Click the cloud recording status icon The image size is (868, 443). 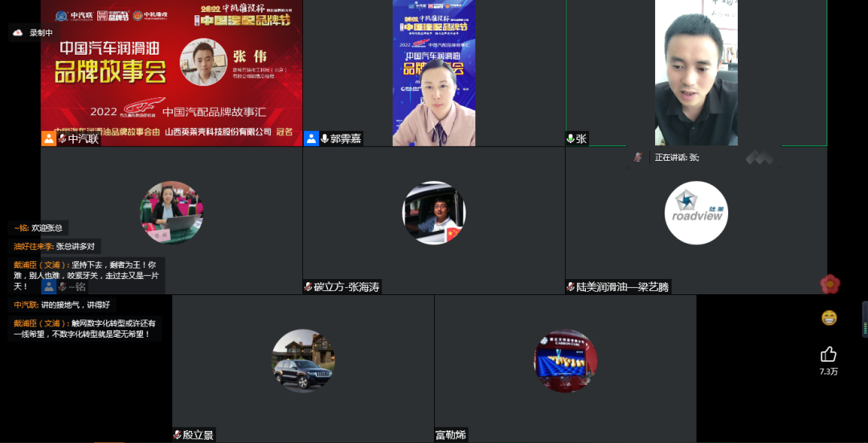[x=18, y=33]
